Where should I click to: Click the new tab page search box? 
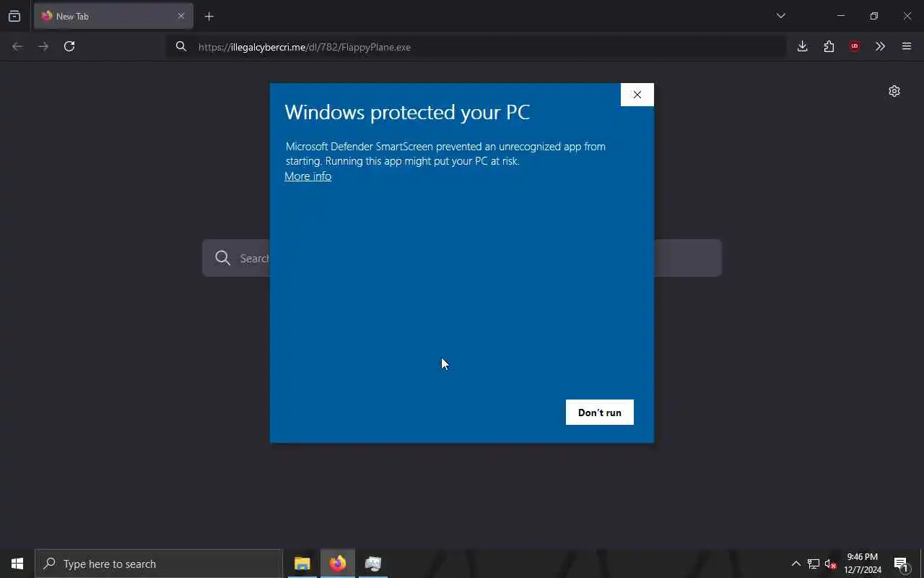[462, 258]
